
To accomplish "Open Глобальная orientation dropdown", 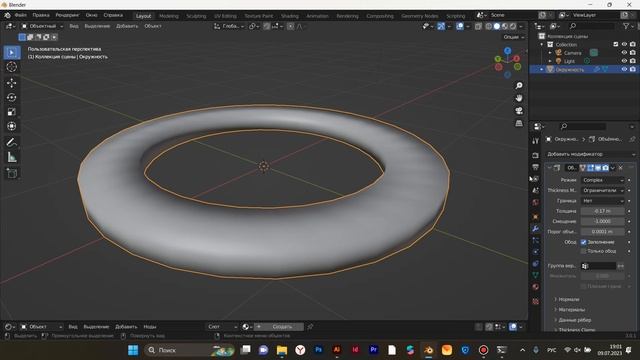I will [x=229, y=26].
